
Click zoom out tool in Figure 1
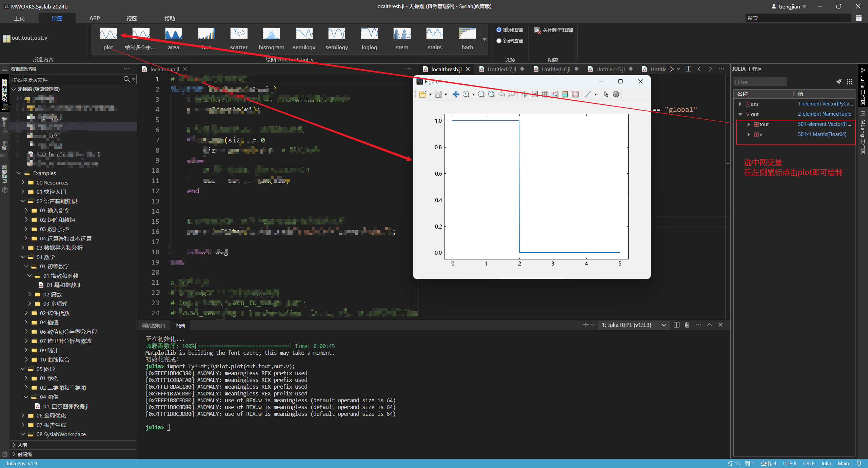coord(481,94)
